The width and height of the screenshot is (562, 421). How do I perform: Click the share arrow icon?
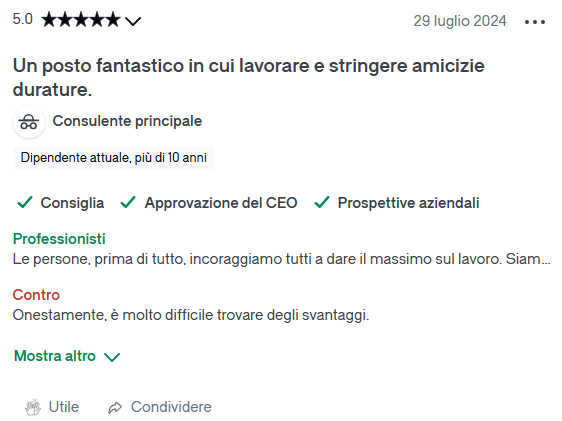pos(115,407)
